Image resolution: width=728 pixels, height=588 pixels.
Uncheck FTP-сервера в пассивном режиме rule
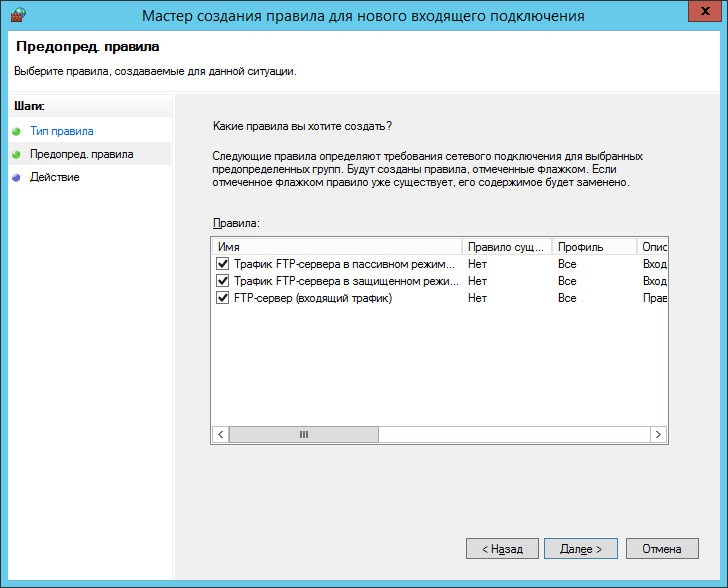(x=222, y=264)
